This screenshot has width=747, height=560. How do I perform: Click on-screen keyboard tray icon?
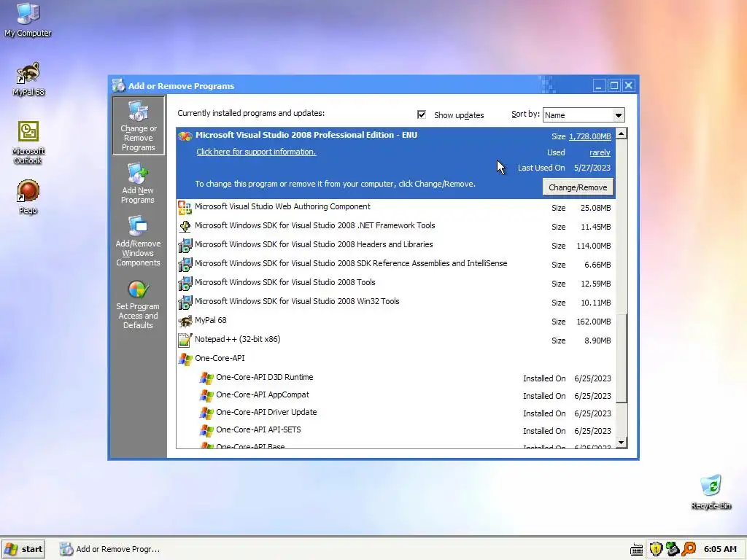tap(636, 550)
